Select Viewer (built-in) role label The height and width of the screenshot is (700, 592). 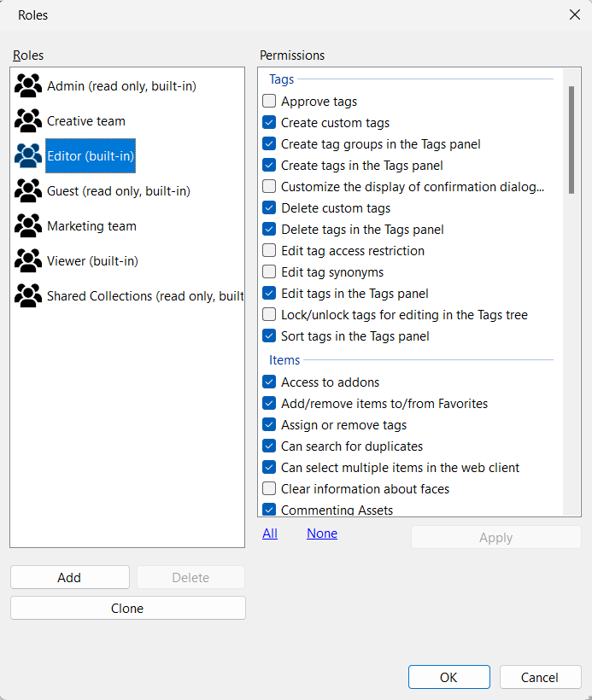point(92,261)
